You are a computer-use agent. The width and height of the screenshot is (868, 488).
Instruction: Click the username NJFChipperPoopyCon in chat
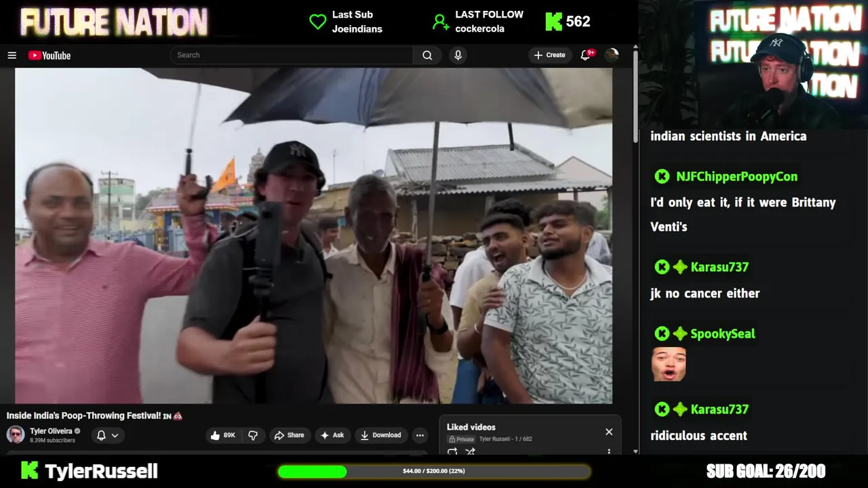(736, 176)
